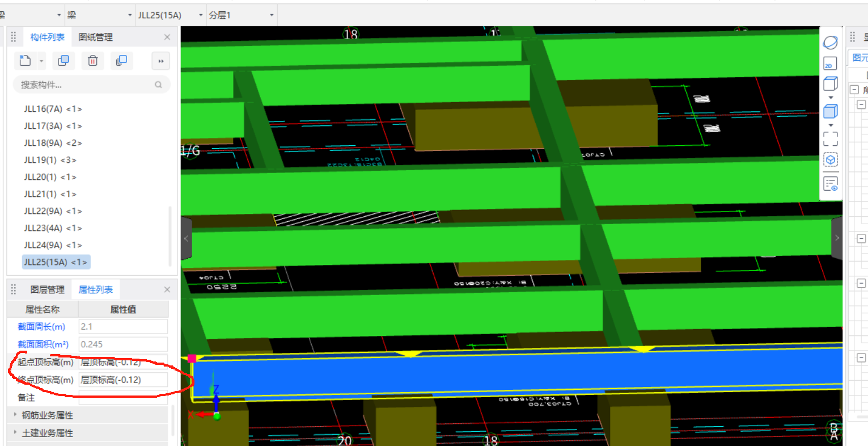Edit the 终点顶标高 value field
The height and width of the screenshot is (446, 868).
123,380
